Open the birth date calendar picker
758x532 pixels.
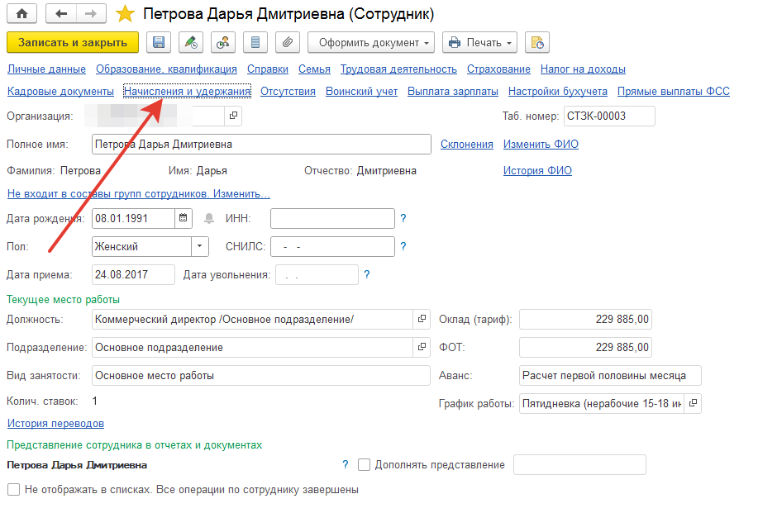tap(184, 218)
